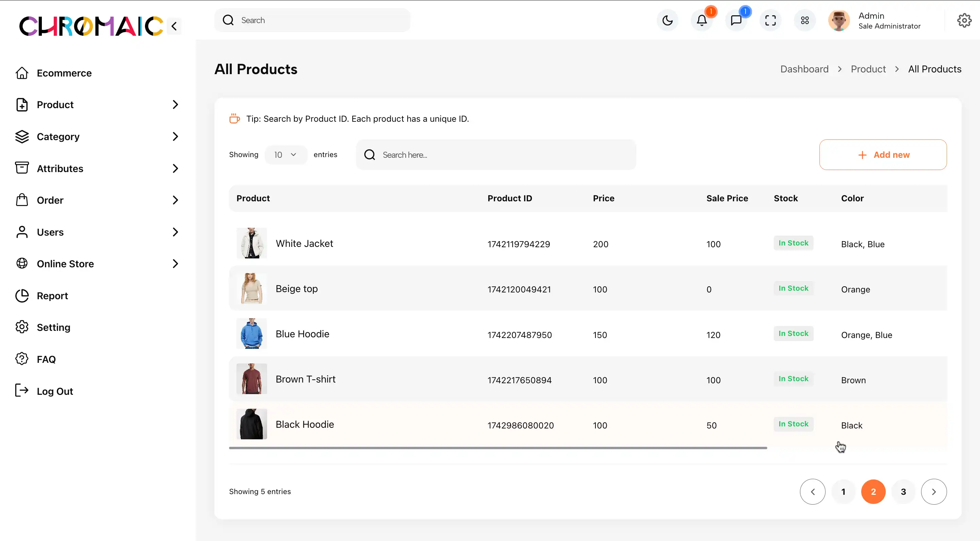The width and height of the screenshot is (980, 541).
Task: Open the notifications bell icon
Action: point(702,20)
